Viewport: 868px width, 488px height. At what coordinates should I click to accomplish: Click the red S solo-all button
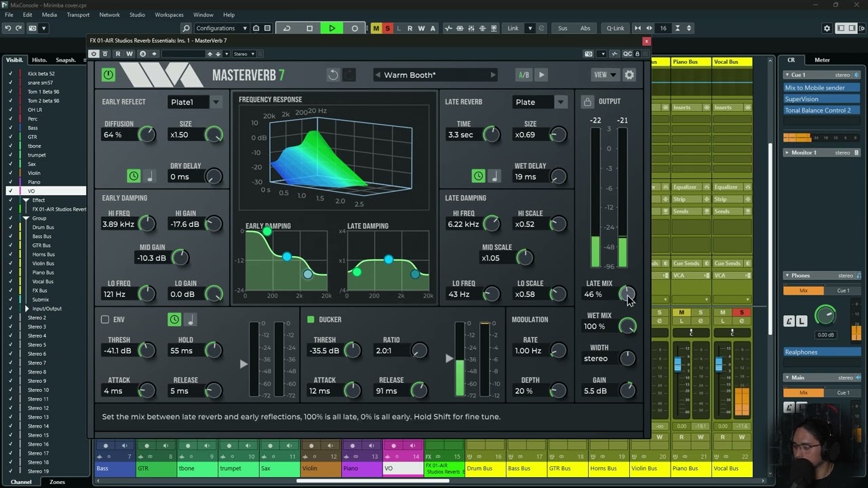(388, 28)
